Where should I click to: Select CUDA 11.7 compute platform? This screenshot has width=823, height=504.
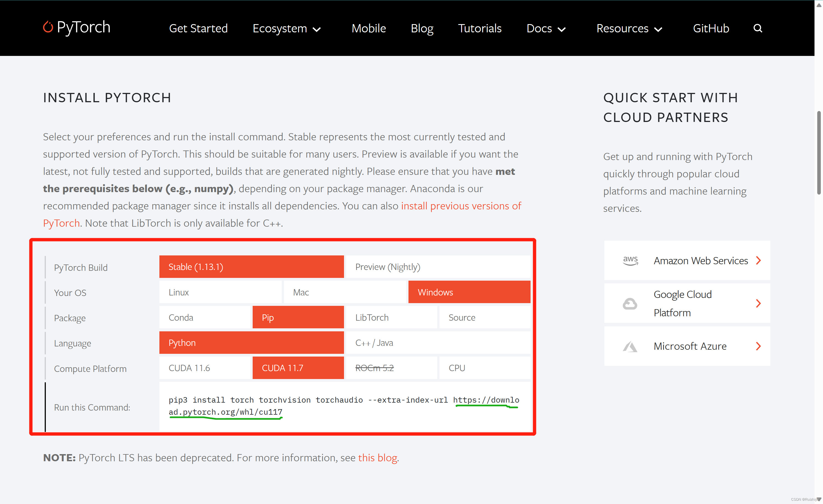[298, 368]
